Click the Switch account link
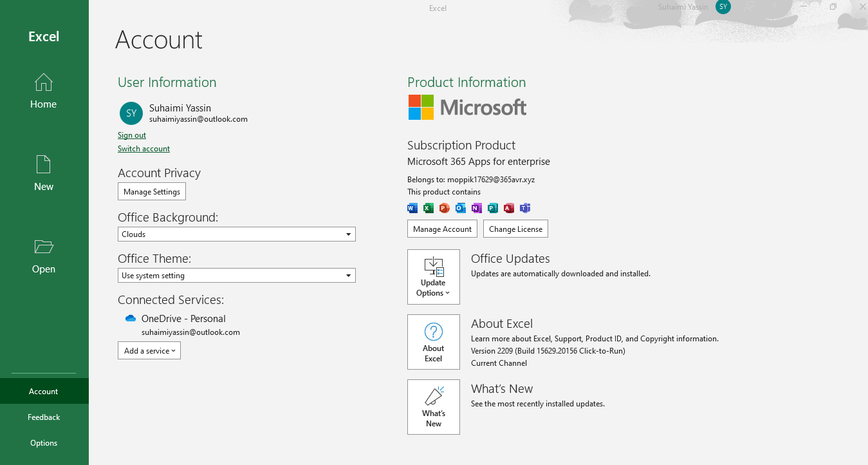Viewport: 868px width, 465px height. pos(143,149)
